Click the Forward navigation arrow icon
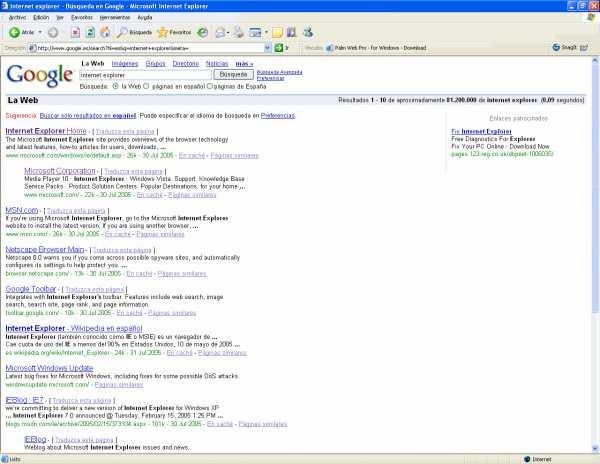 click(x=53, y=33)
